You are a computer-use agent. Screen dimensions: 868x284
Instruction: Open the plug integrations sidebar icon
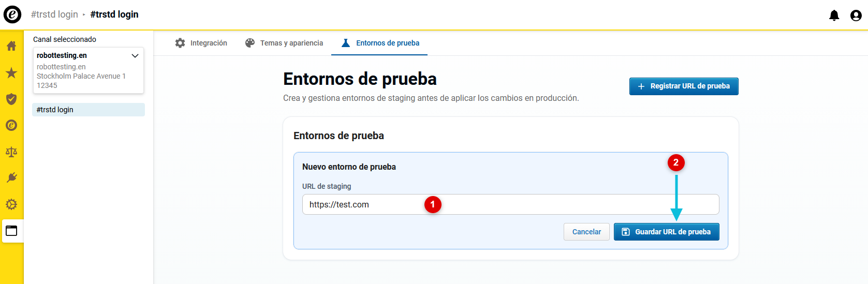(11, 178)
